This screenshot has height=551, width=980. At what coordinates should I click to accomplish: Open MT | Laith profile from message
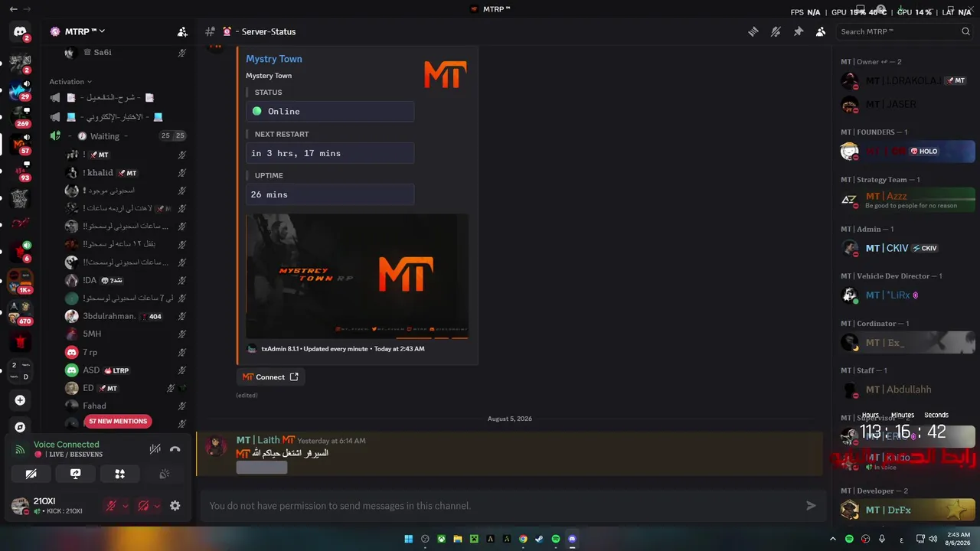260,440
